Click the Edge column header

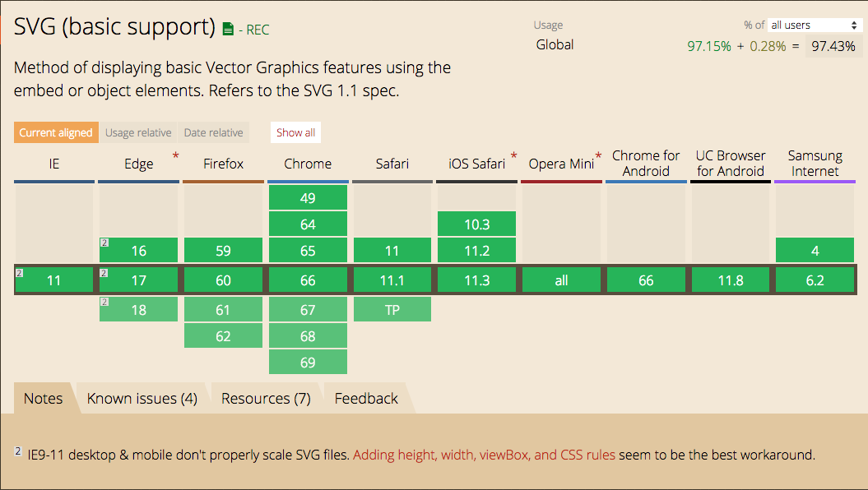tap(138, 164)
